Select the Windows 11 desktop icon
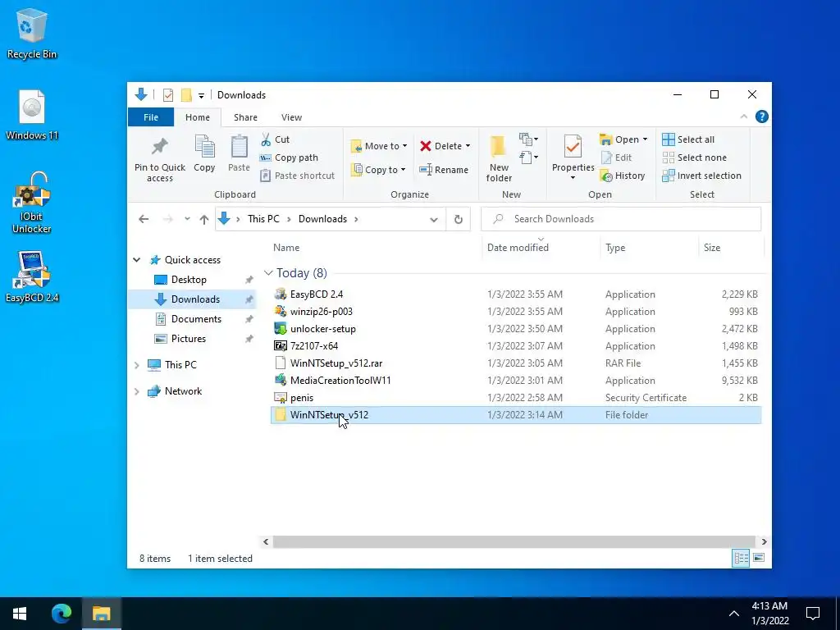 pos(32,115)
